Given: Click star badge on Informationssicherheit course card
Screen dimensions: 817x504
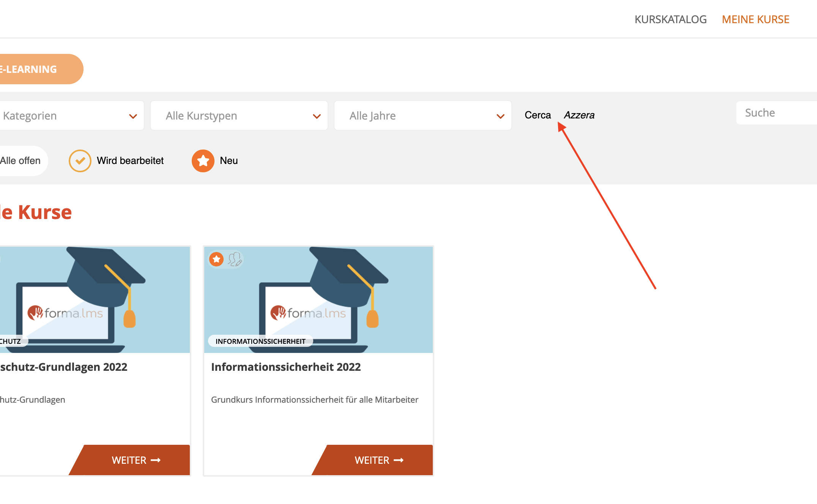Looking at the screenshot, I should pos(216,259).
